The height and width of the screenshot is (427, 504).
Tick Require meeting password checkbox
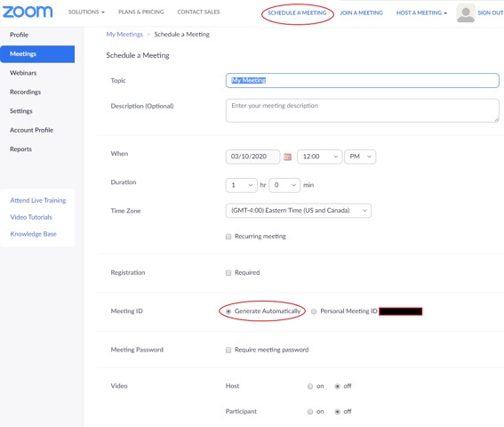pos(228,350)
